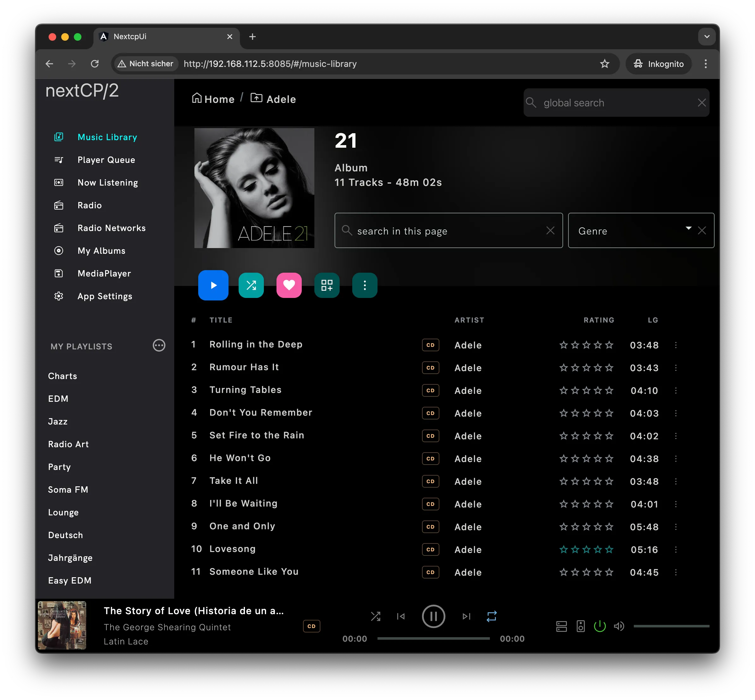Focus the global search field

[616, 103]
